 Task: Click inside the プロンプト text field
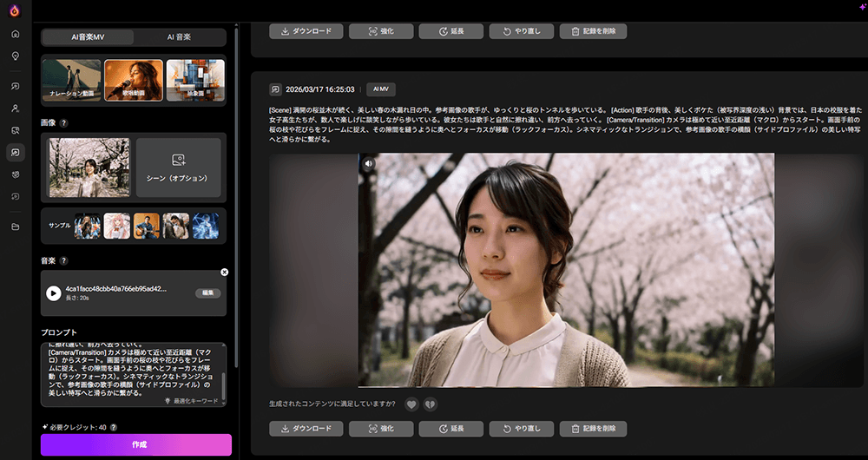(130, 369)
